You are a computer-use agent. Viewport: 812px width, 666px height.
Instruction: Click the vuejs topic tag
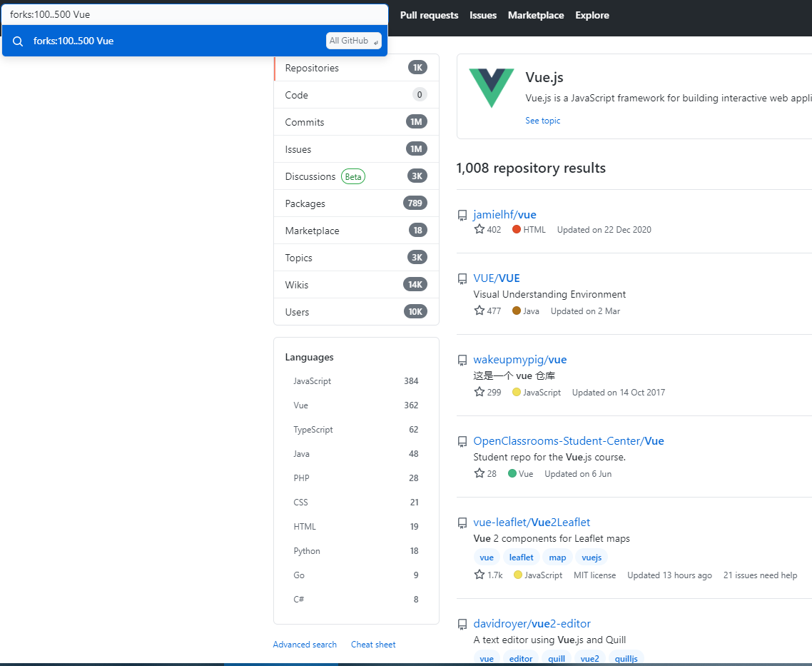592,557
